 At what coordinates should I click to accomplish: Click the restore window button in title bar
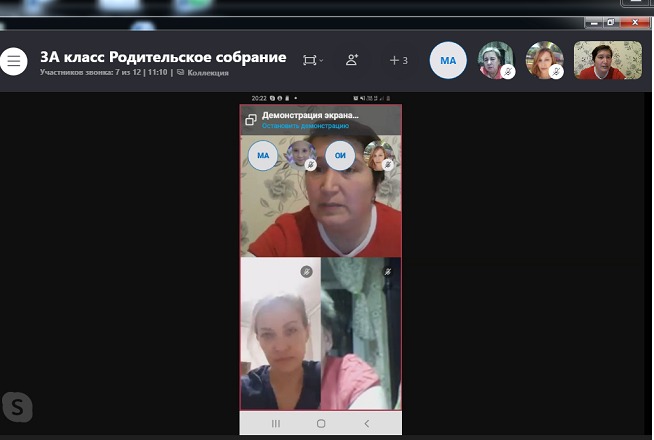coord(610,22)
